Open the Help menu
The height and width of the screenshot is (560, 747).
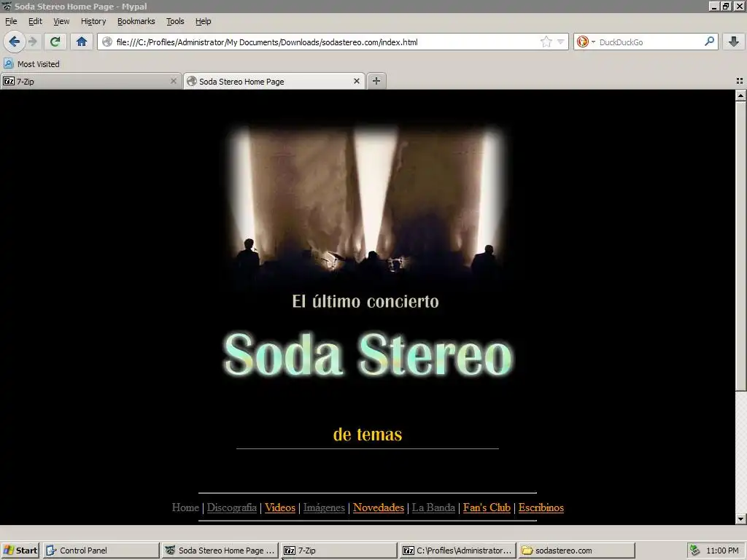tap(203, 21)
